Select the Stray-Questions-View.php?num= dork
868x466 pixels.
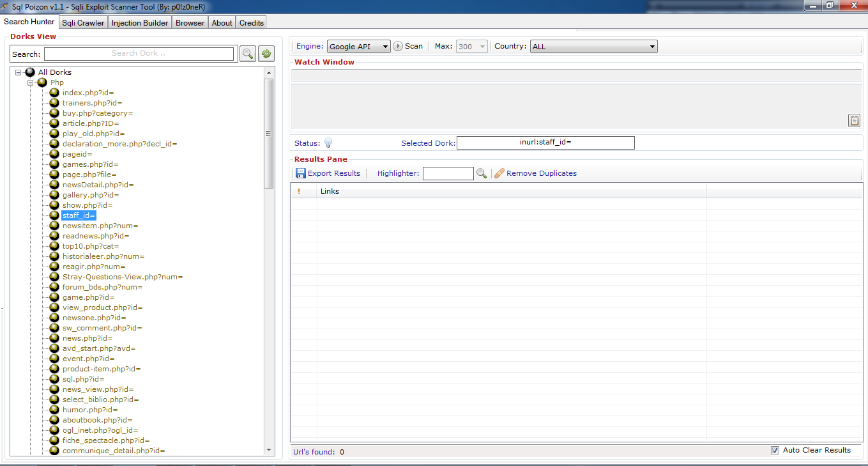coord(123,277)
